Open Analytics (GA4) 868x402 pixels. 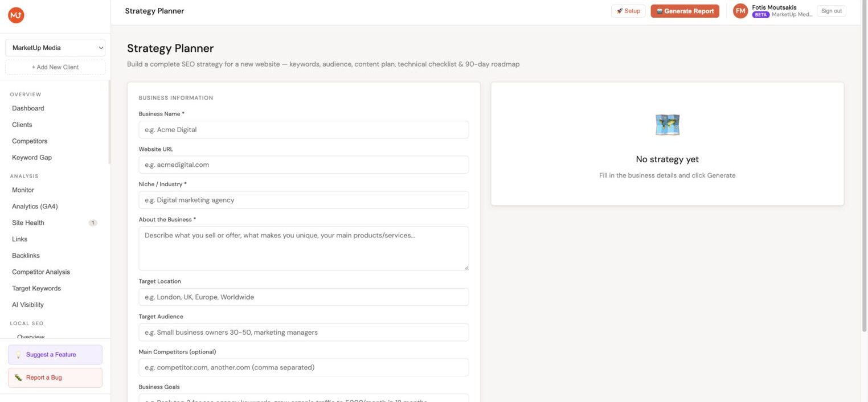[x=35, y=207]
